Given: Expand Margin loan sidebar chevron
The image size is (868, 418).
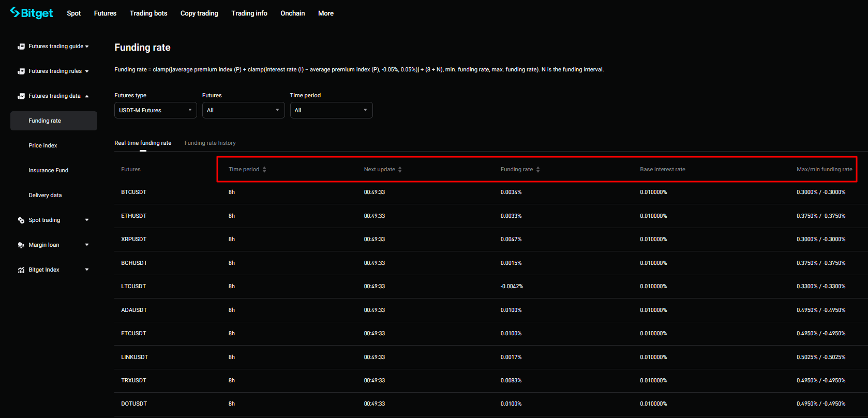Looking at the screenshot, I should (87, 245).
